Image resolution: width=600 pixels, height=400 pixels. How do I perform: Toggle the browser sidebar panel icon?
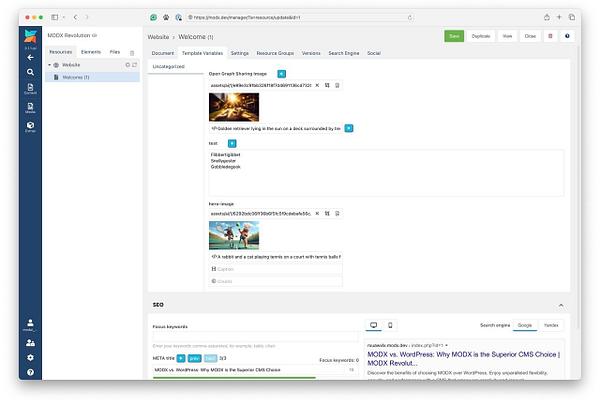click(55, 17)
